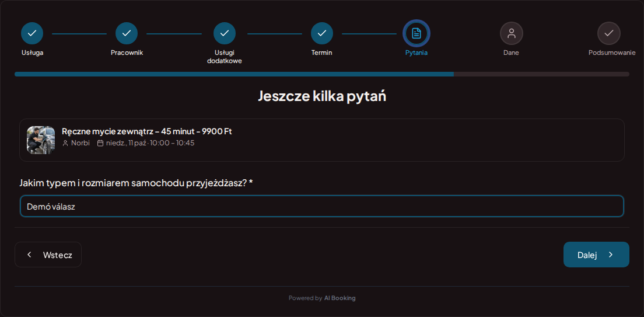This screenshot has width=644, height=317.
Task: Click the Podsumowanie step label
Action: click(x=612, y=53)
